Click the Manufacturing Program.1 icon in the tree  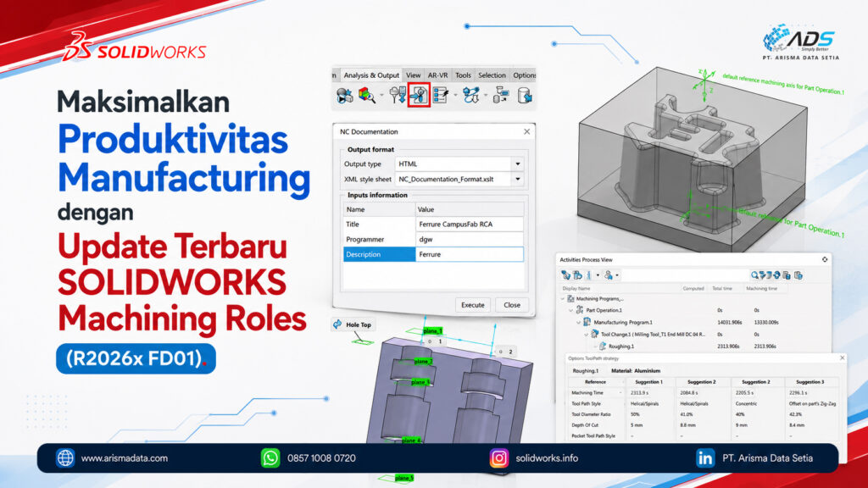click(587, 322)
